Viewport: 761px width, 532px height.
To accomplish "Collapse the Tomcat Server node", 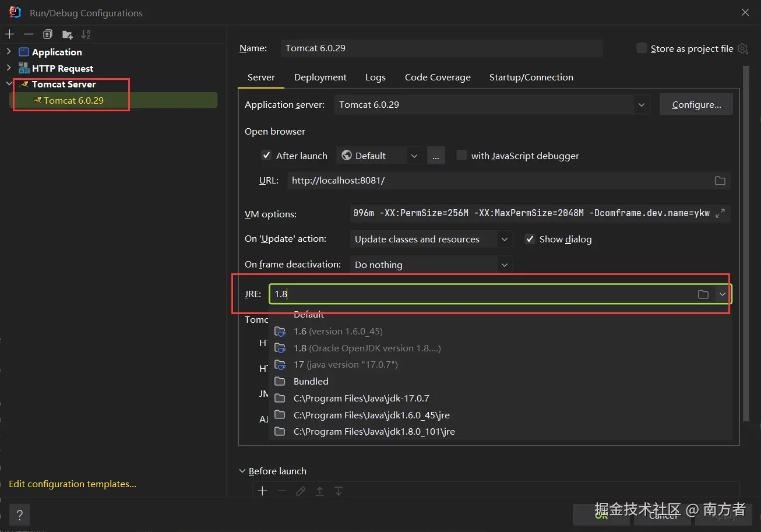I will click(x=9, y=84).
